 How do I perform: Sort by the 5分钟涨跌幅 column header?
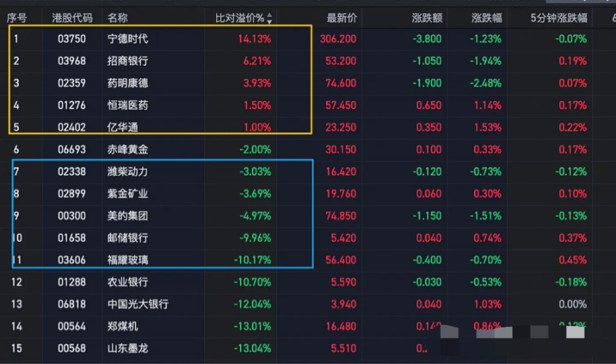pyautogui.click(x=559, y=18)
